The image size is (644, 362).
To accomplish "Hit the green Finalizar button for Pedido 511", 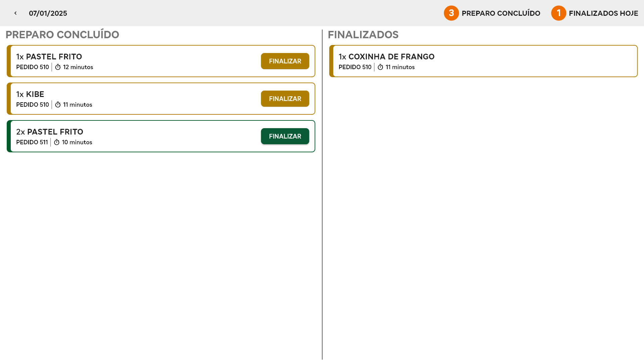I will [285, 136].
